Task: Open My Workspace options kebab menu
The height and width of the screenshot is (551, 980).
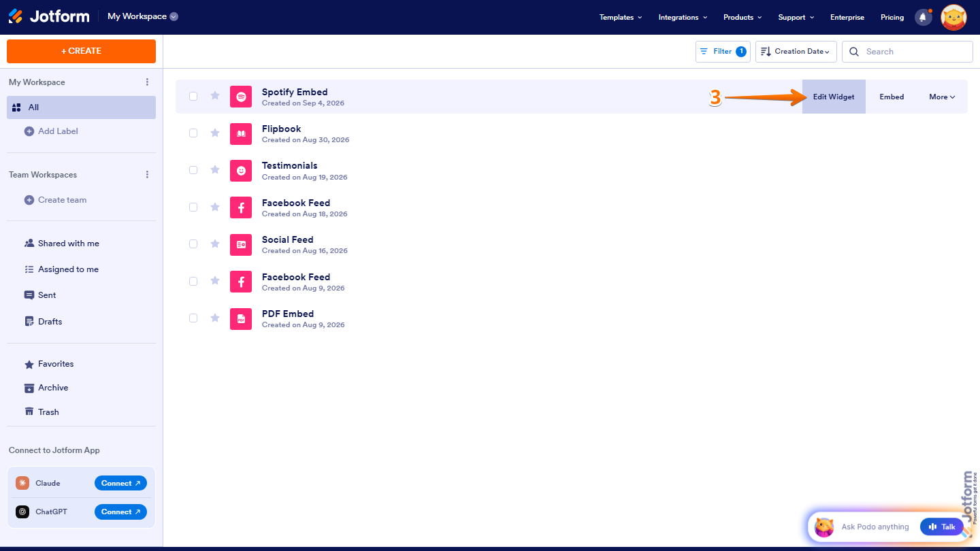Action: 147,82
